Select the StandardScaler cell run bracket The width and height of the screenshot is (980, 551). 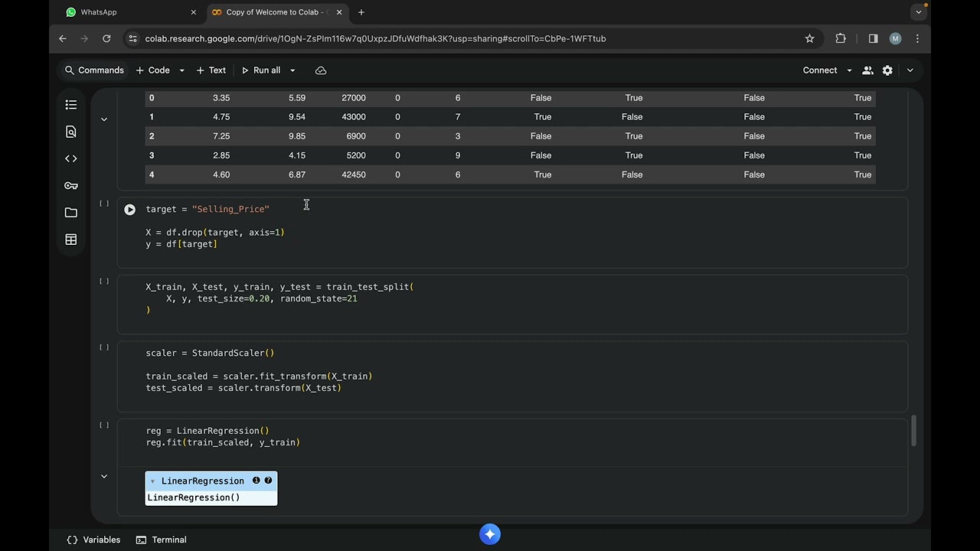[104, 347]
